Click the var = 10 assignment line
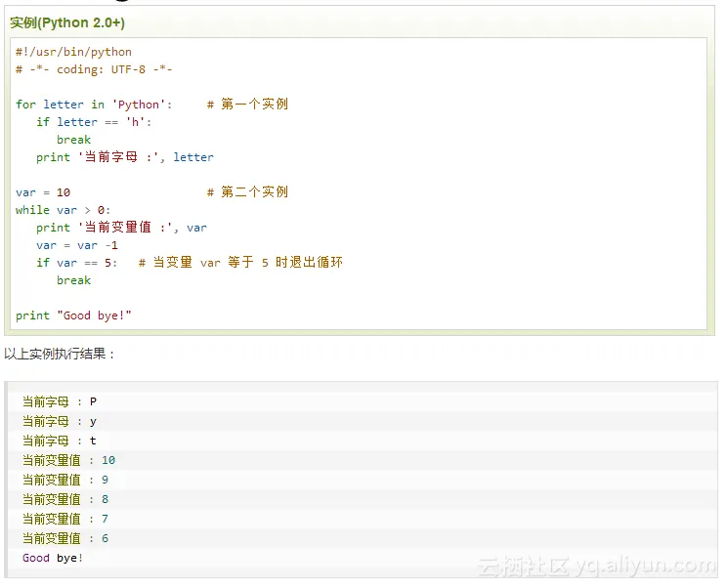This screenshot has height=588, width=727. click(43, 192)
